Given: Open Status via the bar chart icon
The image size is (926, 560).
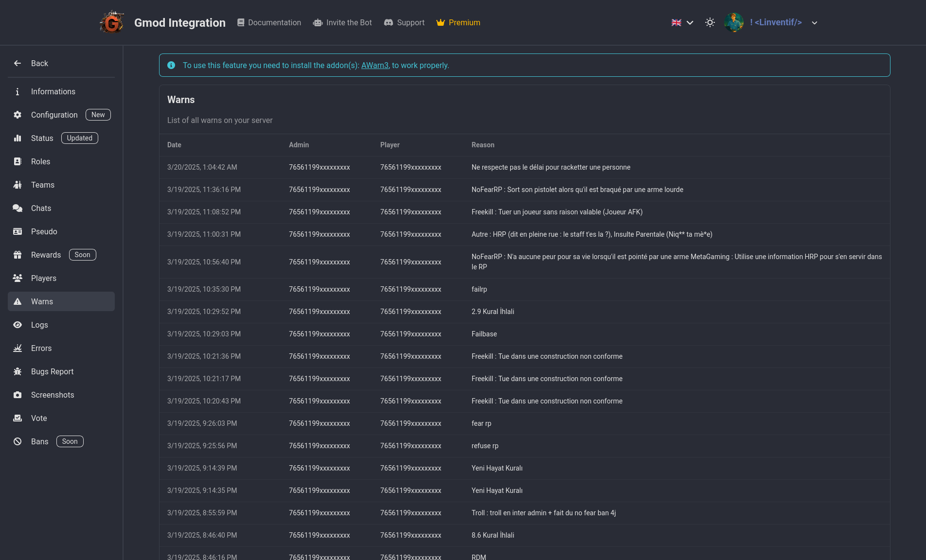Looking at the screenshot, I should pyautogui.click(x=18, y=138).
